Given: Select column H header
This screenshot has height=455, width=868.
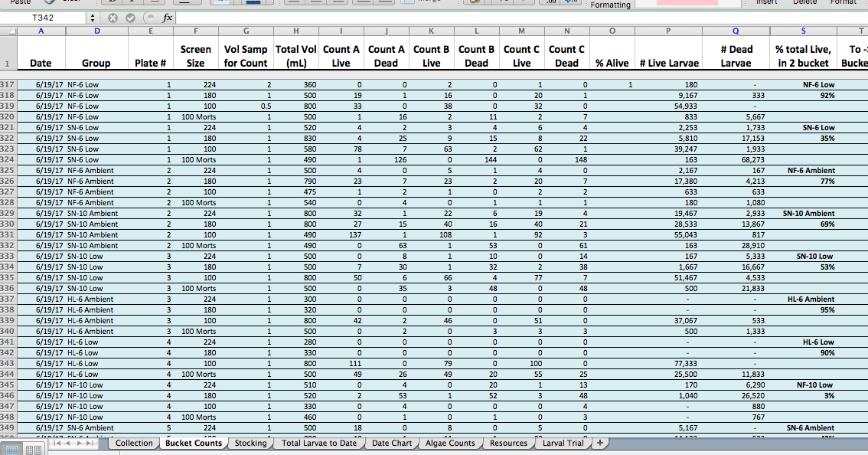Looking at the screenshot, I should pos(296,31).
